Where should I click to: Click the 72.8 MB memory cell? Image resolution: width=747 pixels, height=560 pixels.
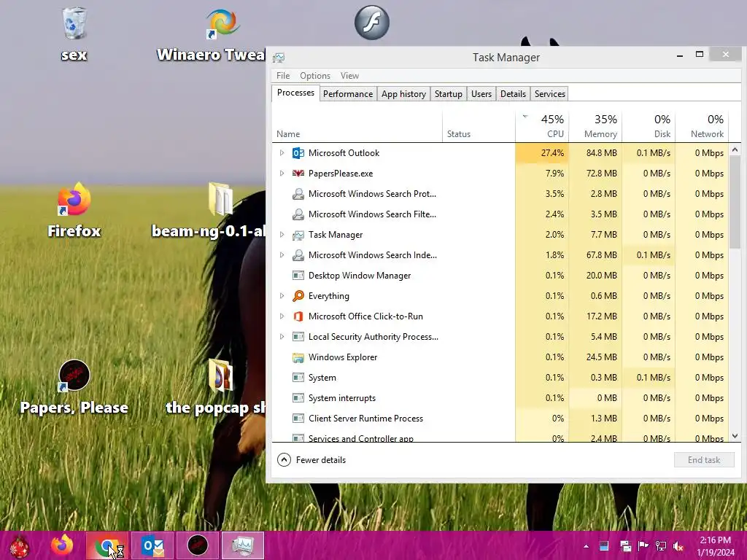(595, 174)
